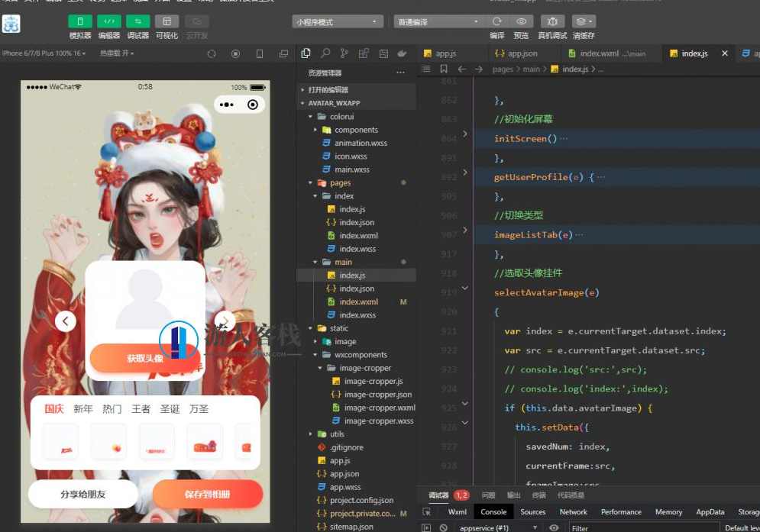
Task: Open the 普通编译 compile mode dropdown
Action: point(439,22)
